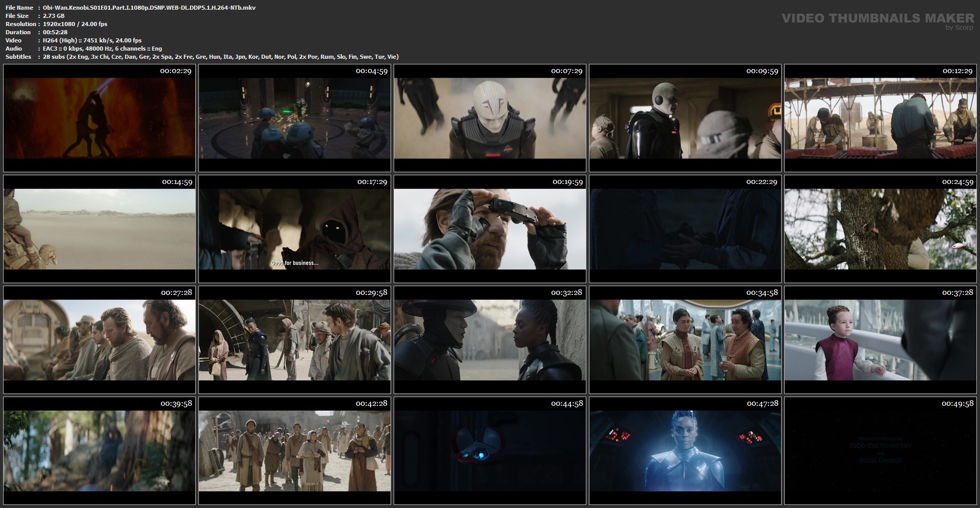Open the Jawa thumbnail at 00:17:29

[x=294, y=229]
